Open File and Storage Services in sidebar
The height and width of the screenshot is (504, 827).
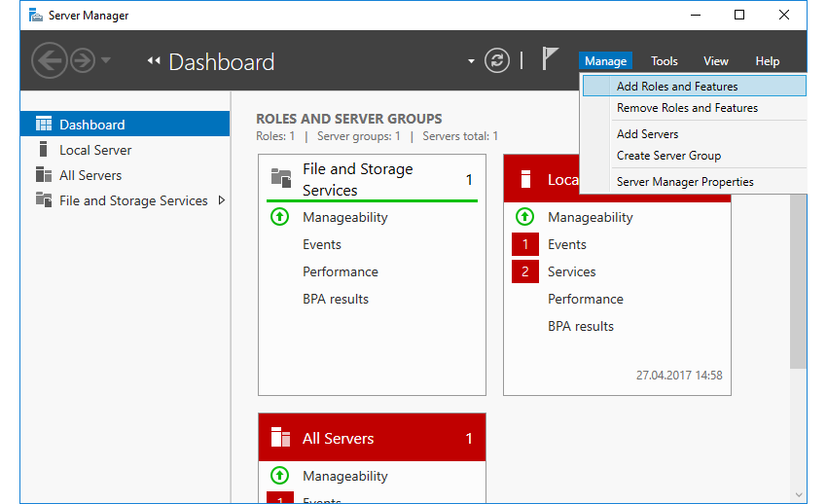(133, 200)
